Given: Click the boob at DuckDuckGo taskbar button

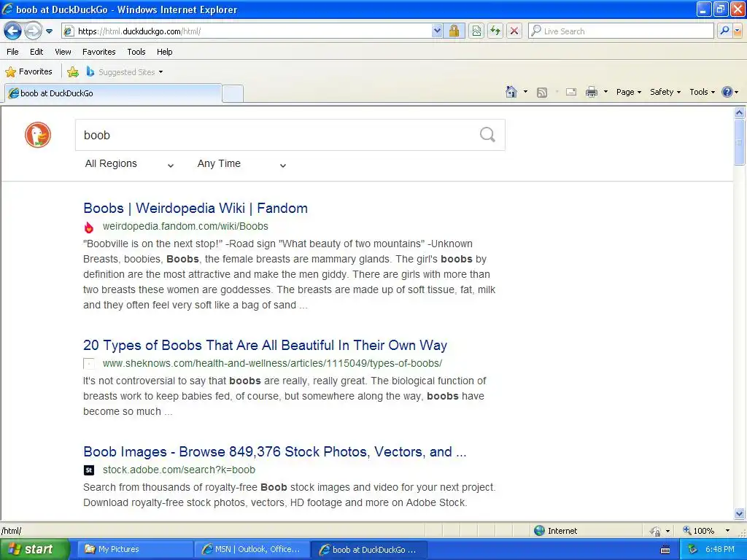Looking at the screenshot, I should click(x=368, y=550).
